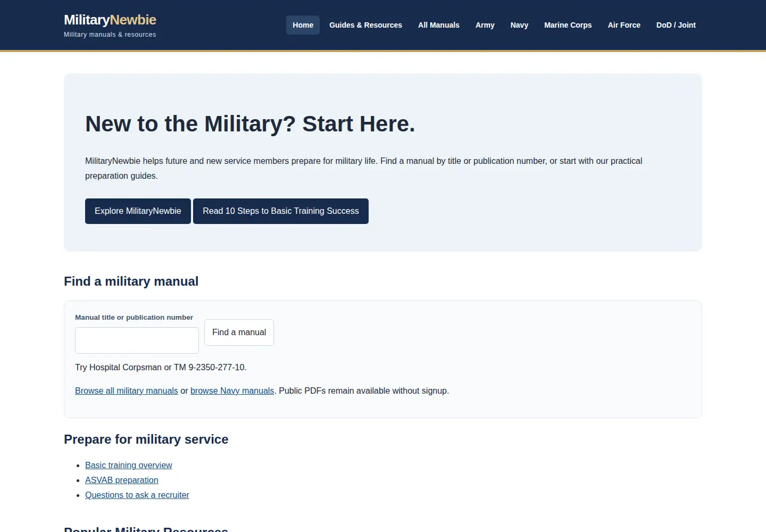Screen dimensions: 766x532
Task: Navigate to the Marine Corps section
Action: (568, 25)
